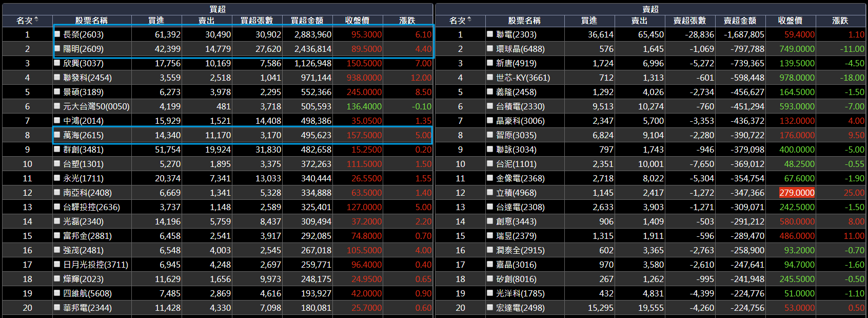Sort by 買進 column in 賣超 table
This screenshot has height=318, width=868.
pyautogui.click(x=589, y=21)
